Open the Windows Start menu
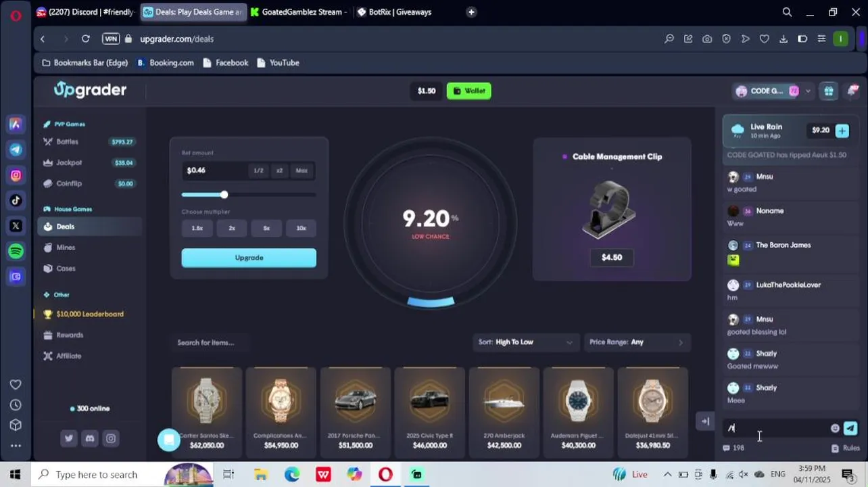 click(x=15, y=474)
